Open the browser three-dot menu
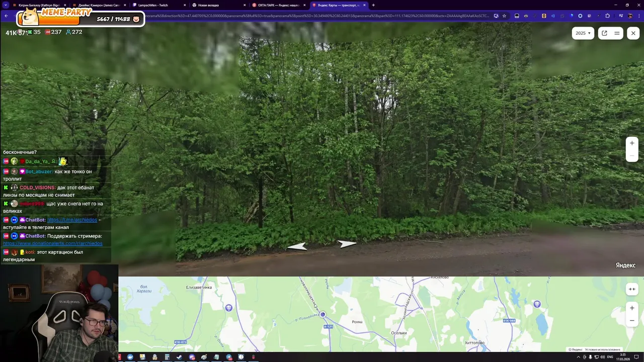 (x=639, y=16)
